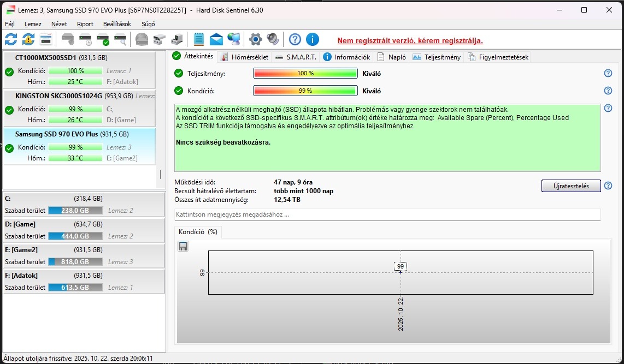Image resolution: width=624 pixels, height=364 pixels.
Task: Click the E: [Game2] partition row
Action: click(84, 255)
